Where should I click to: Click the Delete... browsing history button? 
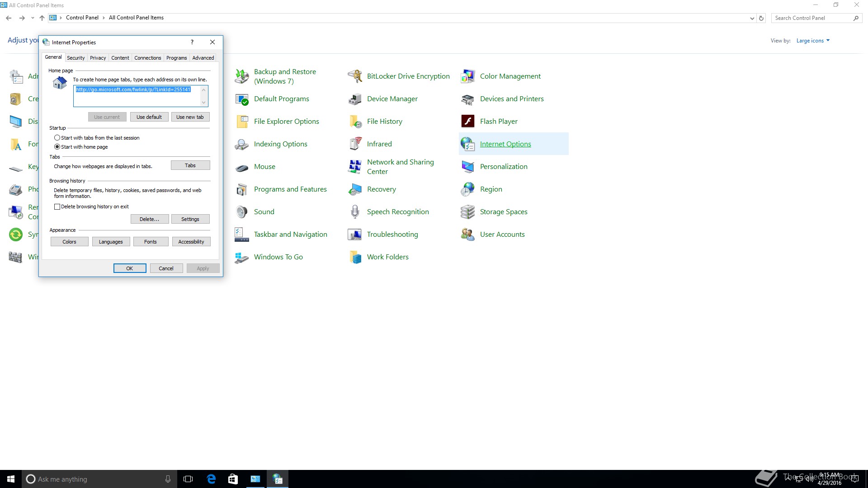click(149, 219)
